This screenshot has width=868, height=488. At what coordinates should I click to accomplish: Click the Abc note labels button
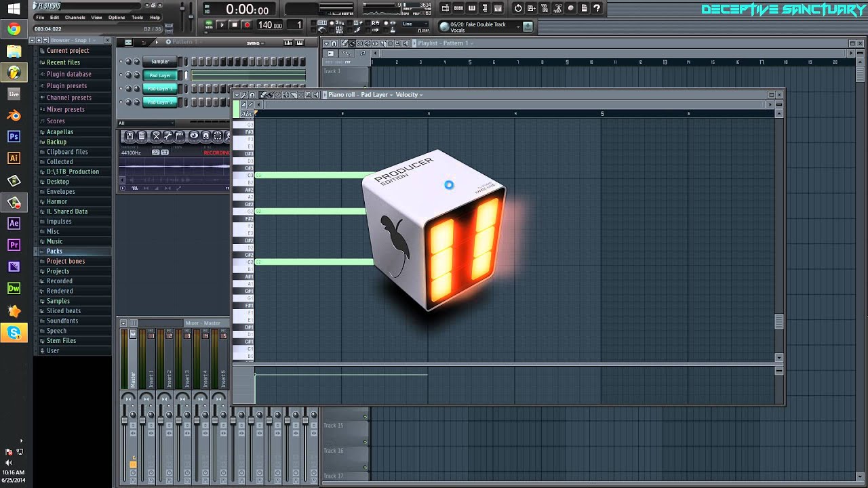coord(247,113)
